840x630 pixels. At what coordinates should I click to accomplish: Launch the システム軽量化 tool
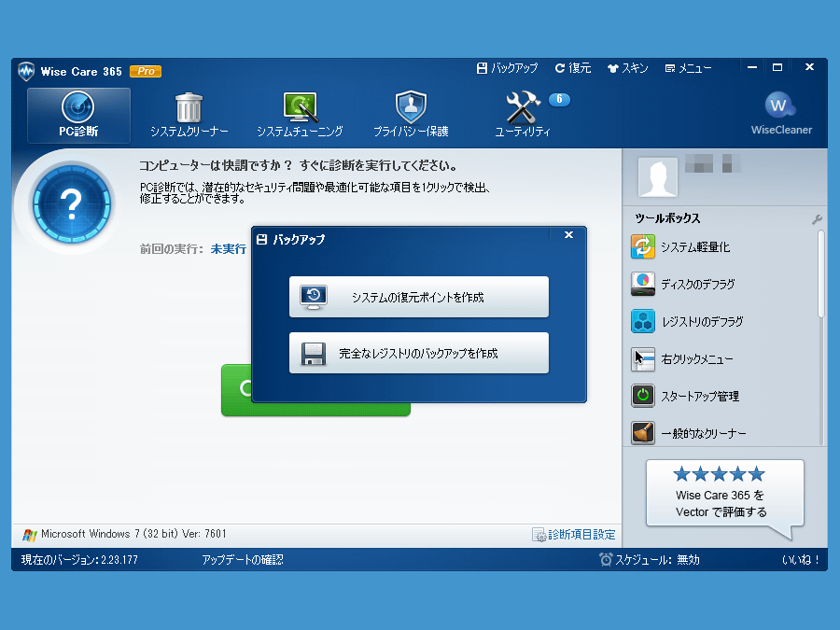point(680,247)
